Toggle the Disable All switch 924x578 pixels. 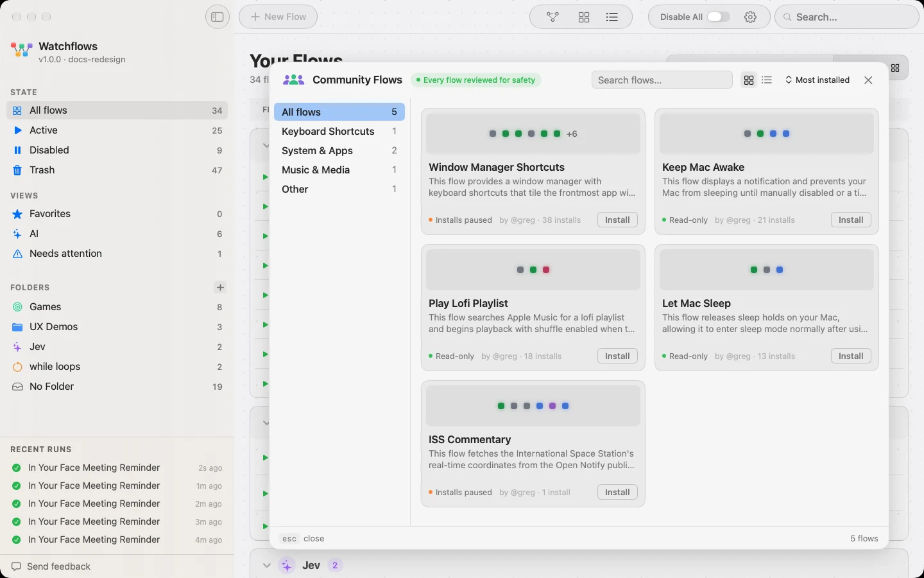click(718, 17)
